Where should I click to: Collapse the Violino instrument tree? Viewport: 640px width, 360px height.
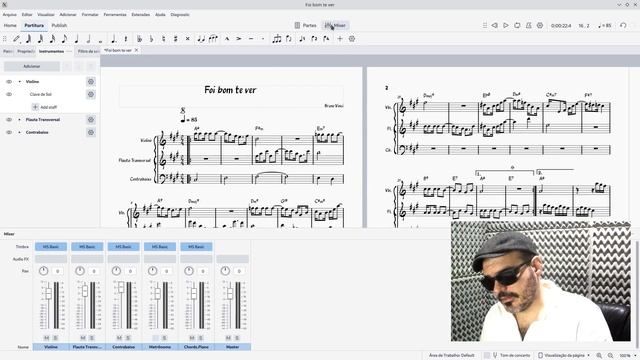(19, 82)
